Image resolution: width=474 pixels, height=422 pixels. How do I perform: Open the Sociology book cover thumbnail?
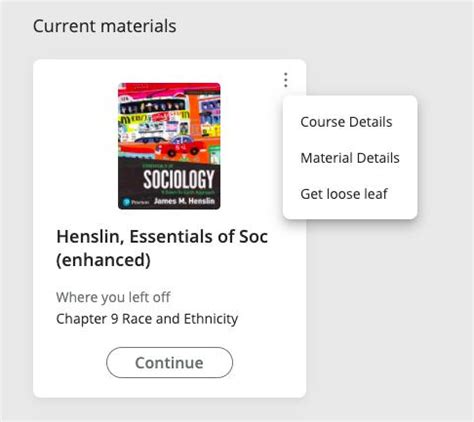(169, 146)
